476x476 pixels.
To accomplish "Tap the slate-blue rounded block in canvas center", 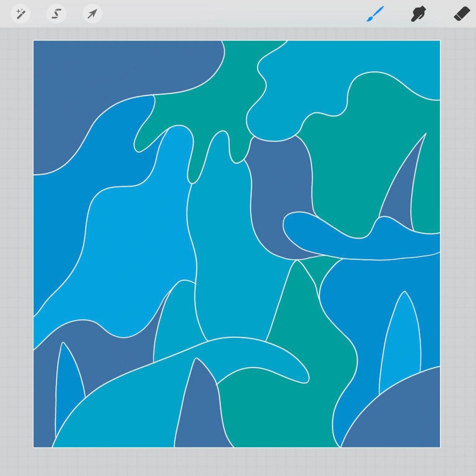I will pos(279,178).
